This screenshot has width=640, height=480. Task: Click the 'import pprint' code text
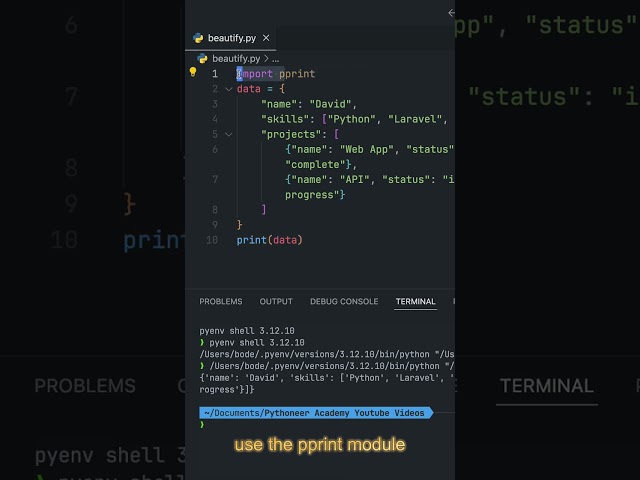pos(276,74)
